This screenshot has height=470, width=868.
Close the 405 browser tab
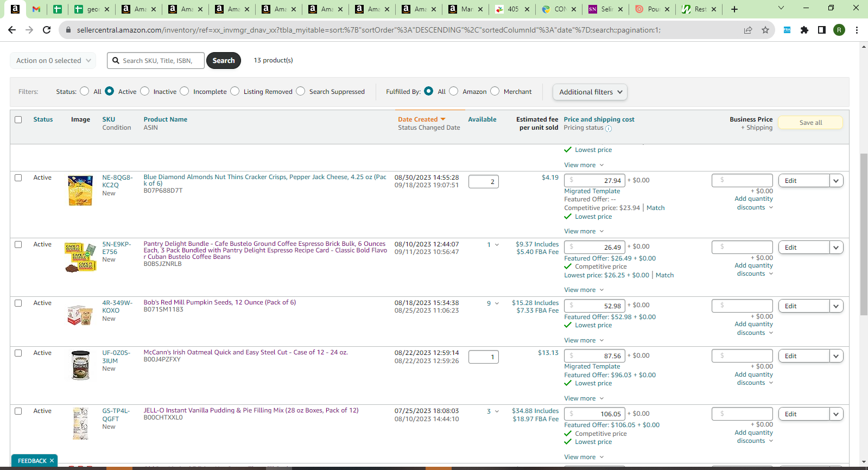(x=527, y=9)
